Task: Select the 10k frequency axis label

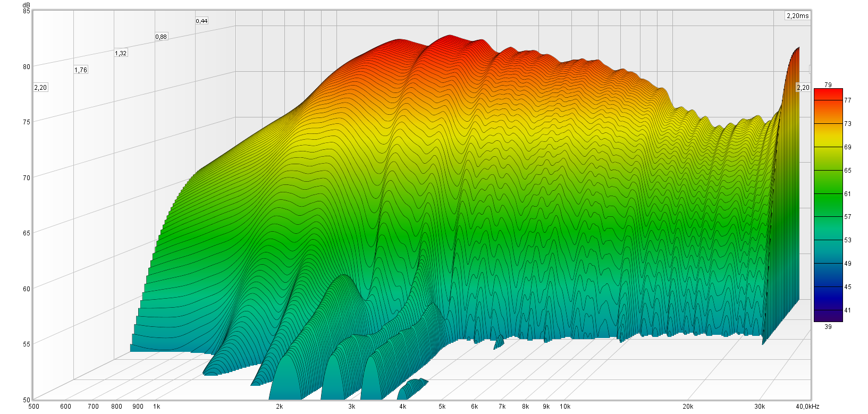Action: point(564,407)
